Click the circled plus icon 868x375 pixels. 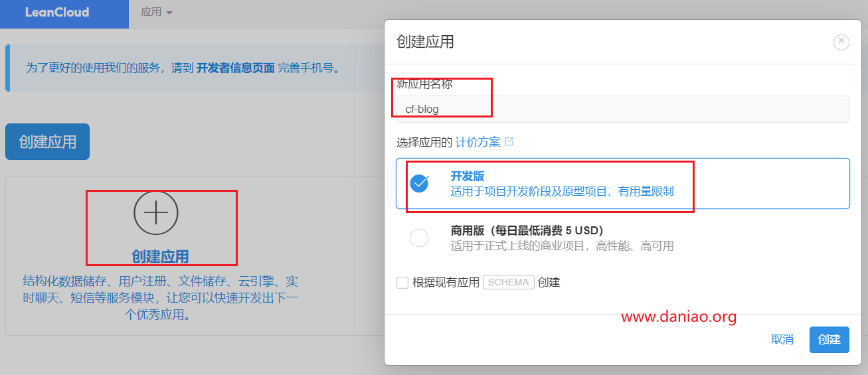tap(156, 212)
